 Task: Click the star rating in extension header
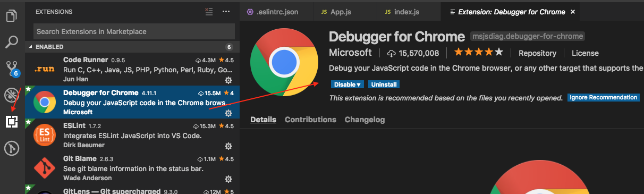[x=478, y=53]
